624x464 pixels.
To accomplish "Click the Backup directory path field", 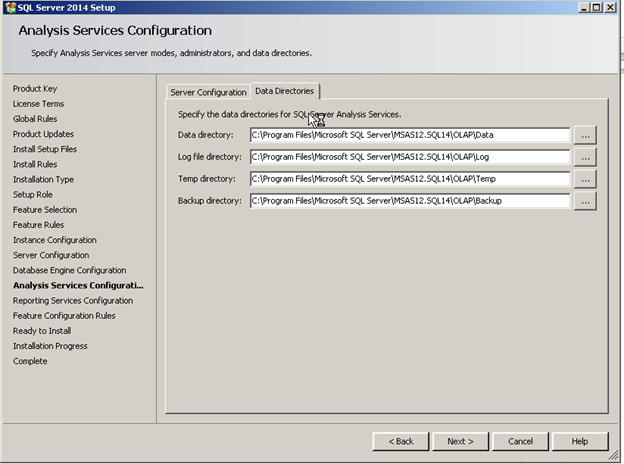I will pos(410,201).
